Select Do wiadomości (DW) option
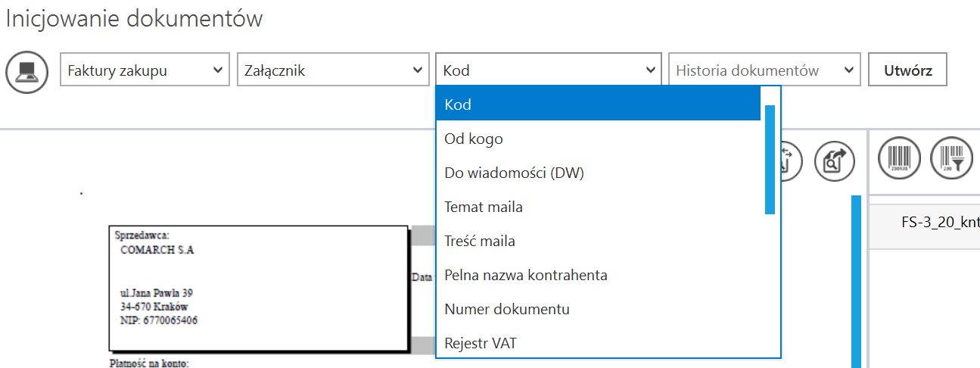 pos(598,173)
